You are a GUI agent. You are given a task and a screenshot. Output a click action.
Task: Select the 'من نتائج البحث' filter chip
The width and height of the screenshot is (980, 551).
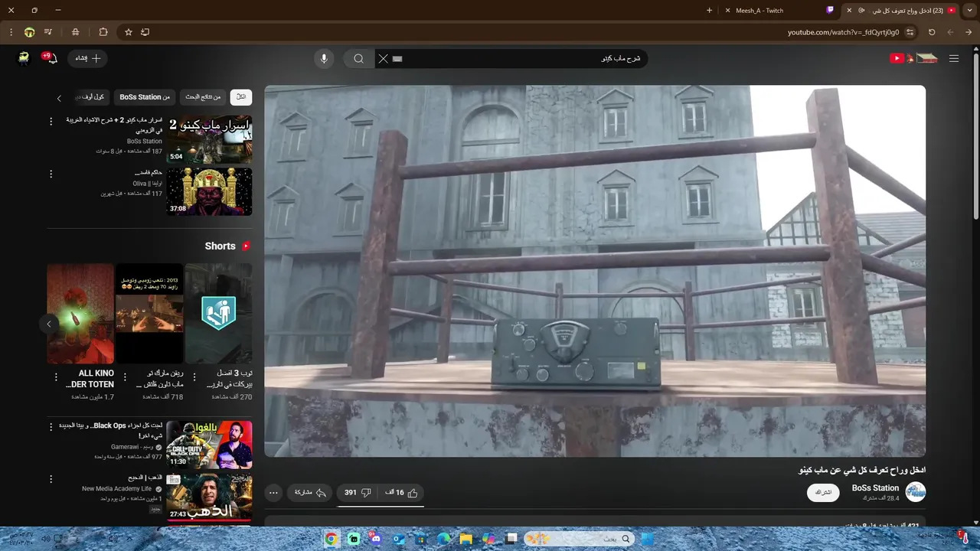[x=204, y=97]
